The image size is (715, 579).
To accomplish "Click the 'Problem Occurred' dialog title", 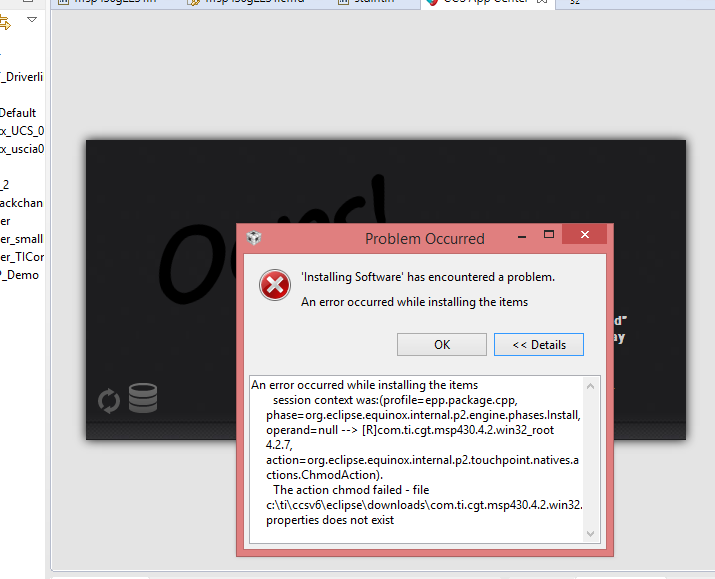I will [425, 238].
